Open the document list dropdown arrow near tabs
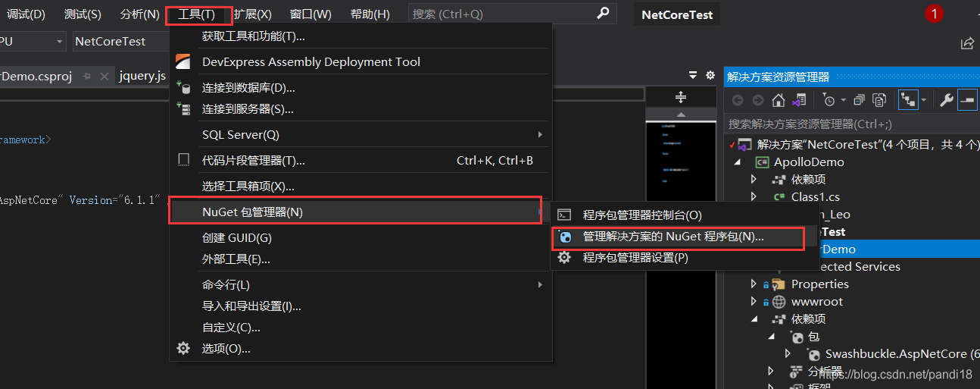Screen dimensions: 980x389 point(693,75)
